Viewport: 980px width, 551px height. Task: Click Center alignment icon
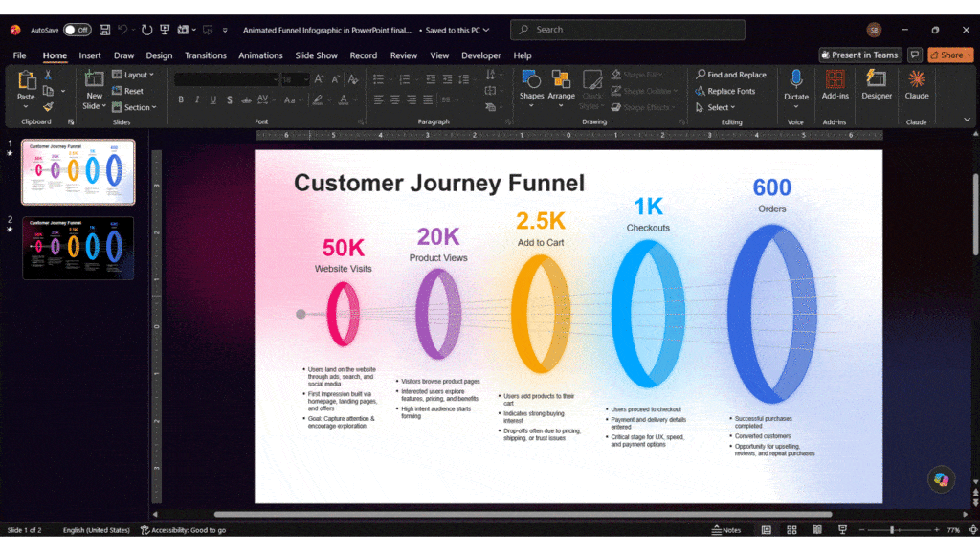[394, 99]
